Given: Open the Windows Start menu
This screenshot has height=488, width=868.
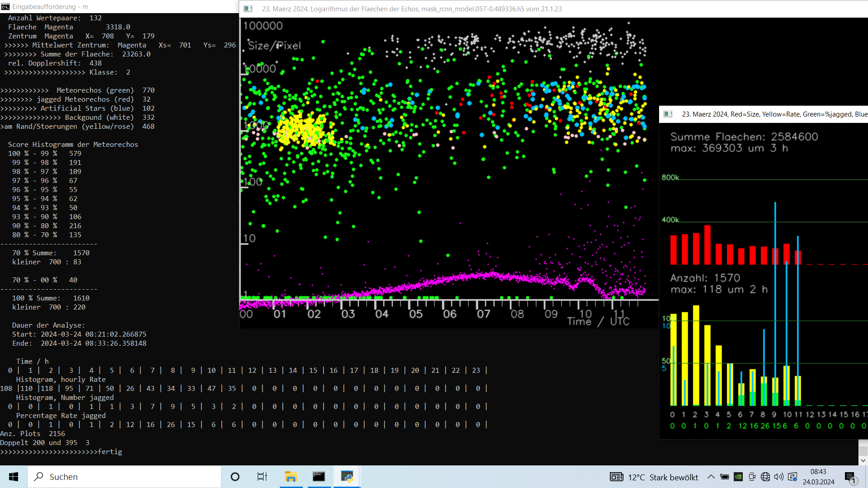Looking at the screenshot, I should (14, 477).
